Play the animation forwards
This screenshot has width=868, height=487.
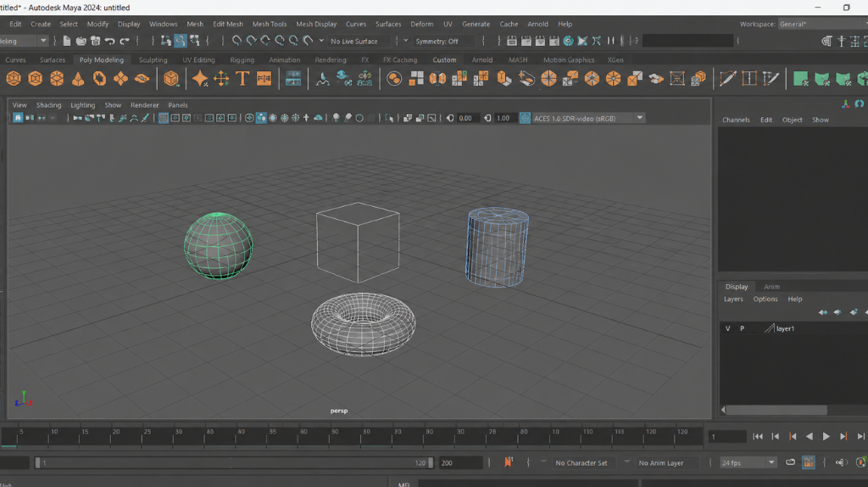(826, 437)
